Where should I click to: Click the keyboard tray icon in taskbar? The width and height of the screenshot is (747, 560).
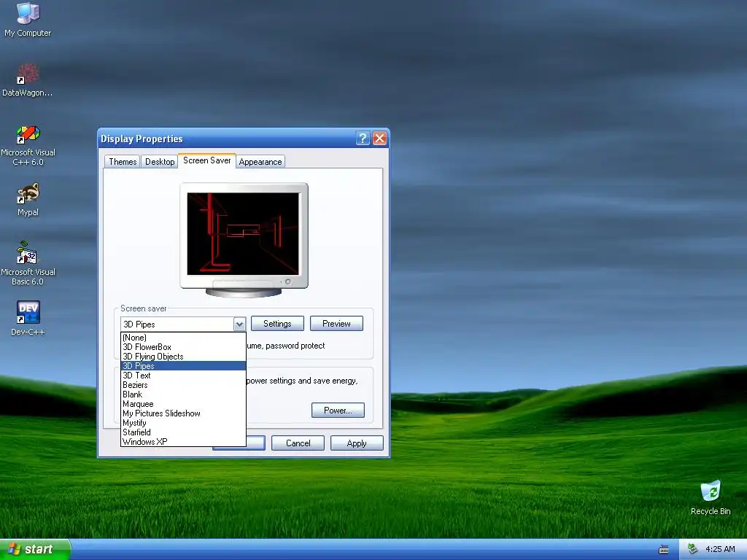[663, 550]
